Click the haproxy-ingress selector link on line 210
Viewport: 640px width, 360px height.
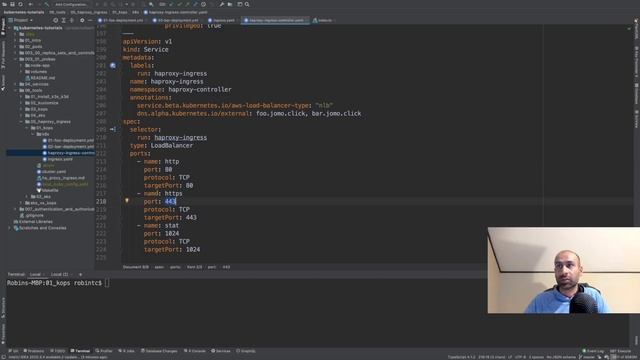tap(180, 138)
